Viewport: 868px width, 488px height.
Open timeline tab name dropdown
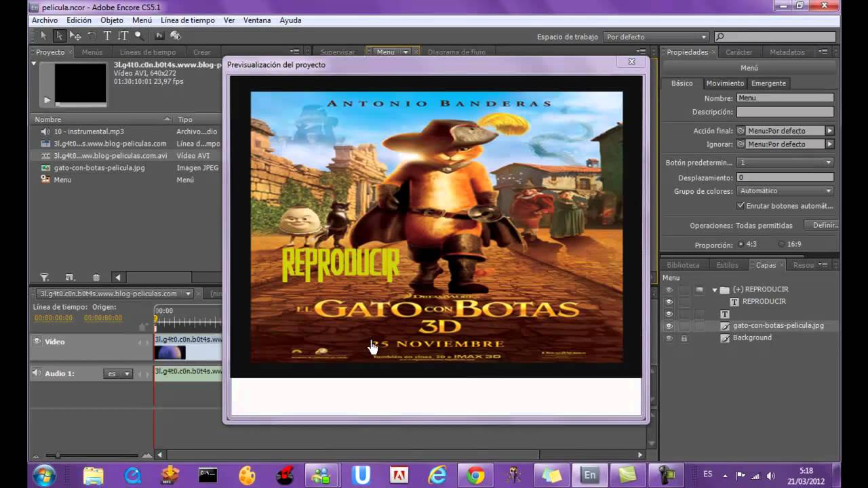[x=189, y=294]
